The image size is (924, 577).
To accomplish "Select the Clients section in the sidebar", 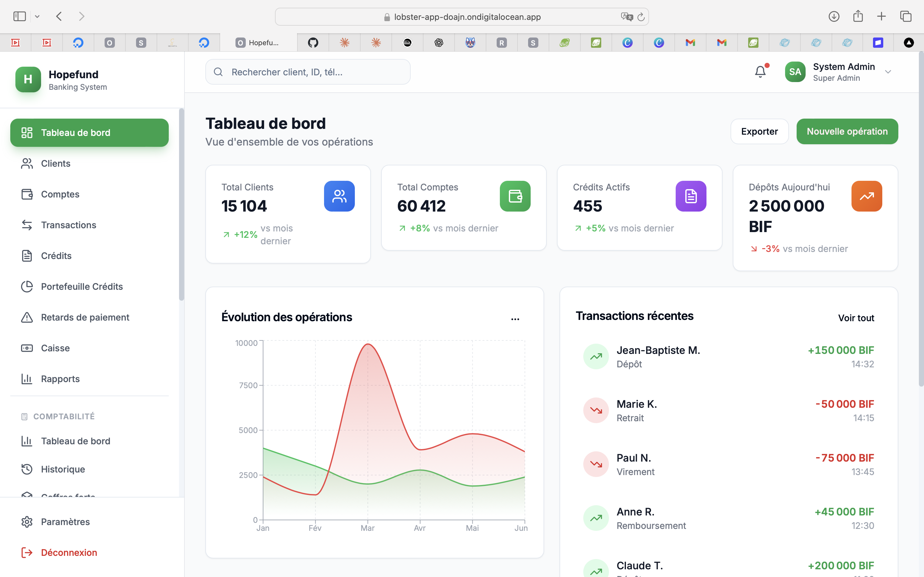I will click(x=56, y=163).
